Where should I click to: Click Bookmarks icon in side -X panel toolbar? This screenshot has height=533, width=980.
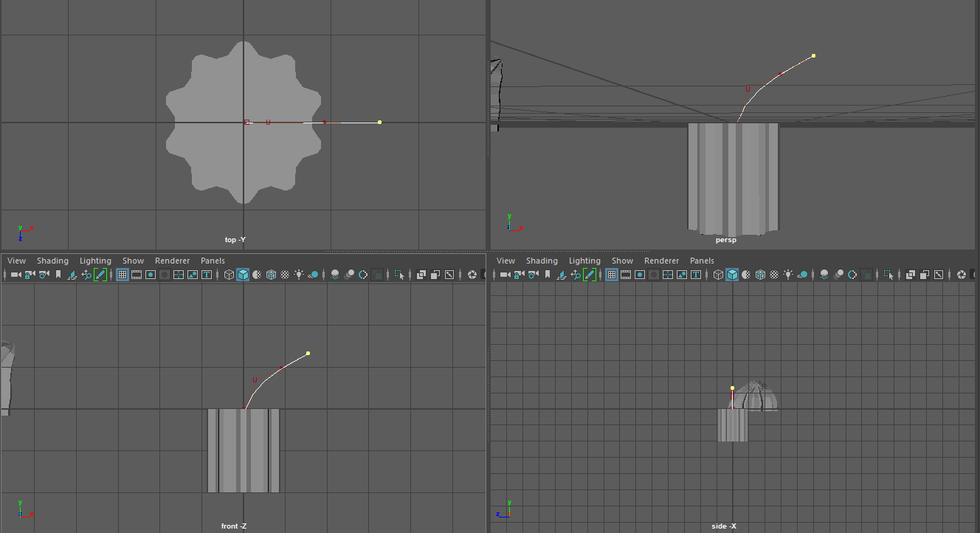(548, 275)
